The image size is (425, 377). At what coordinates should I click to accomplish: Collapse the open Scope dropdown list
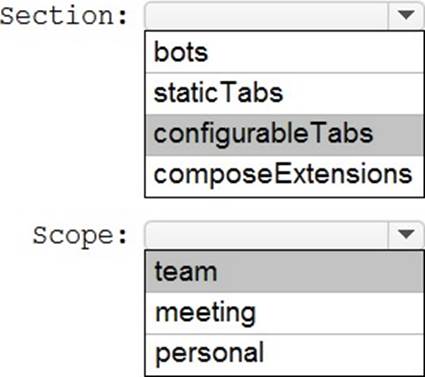[x=406, y=234]
